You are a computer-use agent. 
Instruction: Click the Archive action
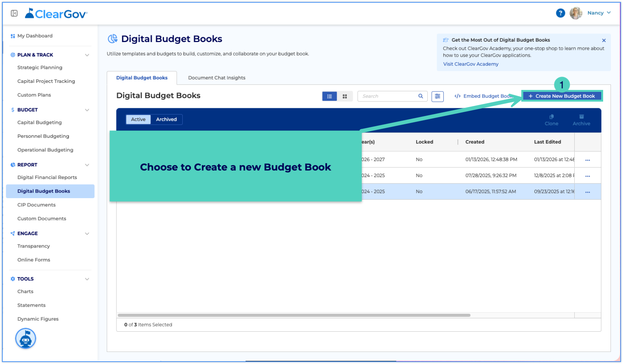tap(581, 120)
